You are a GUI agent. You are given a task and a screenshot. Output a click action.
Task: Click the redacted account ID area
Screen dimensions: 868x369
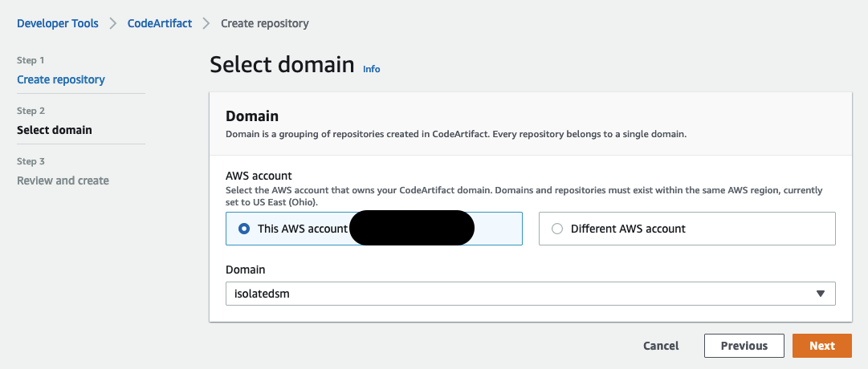point(412,229)
